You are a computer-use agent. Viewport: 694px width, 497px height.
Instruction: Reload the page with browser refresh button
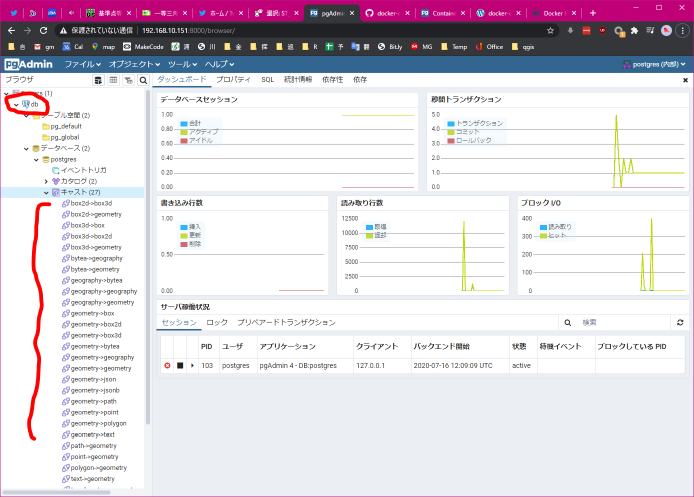[x=43, y=31]
